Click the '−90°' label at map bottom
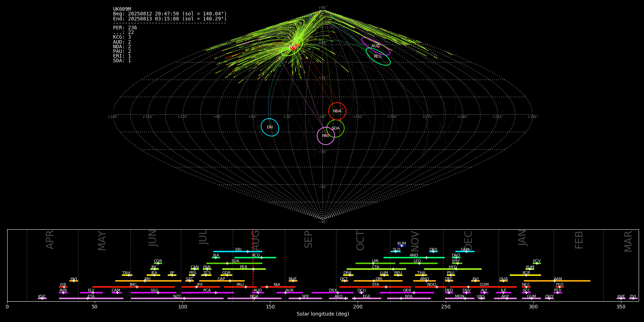Viewport: 644px width, 322px height. [323, 222]
